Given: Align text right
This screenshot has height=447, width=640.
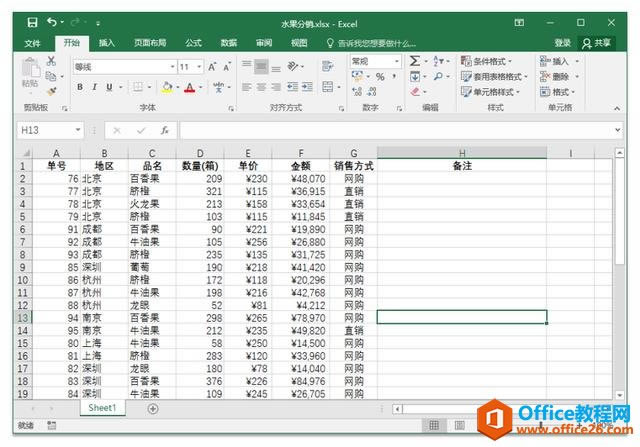Looking at the screenshot, I should pyautogui.click(x=276, y=87).
